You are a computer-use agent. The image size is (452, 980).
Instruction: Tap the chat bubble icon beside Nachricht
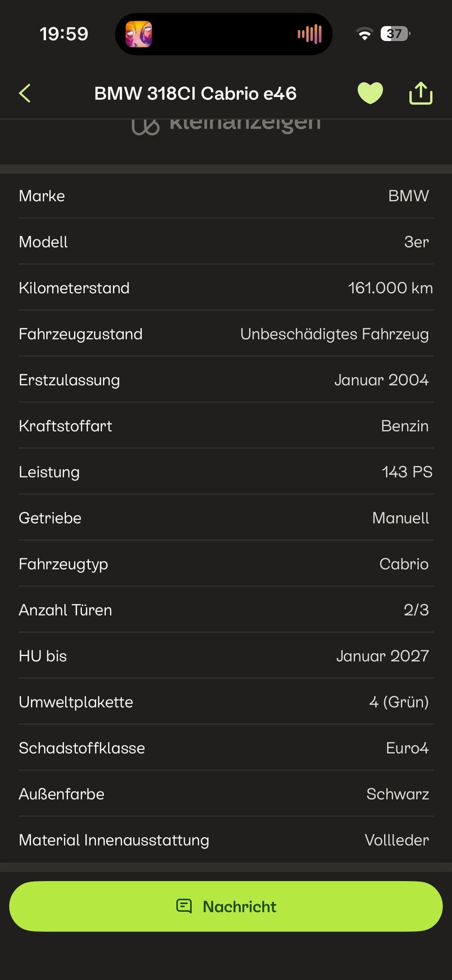pyautogui.click(x=184, y=906)
